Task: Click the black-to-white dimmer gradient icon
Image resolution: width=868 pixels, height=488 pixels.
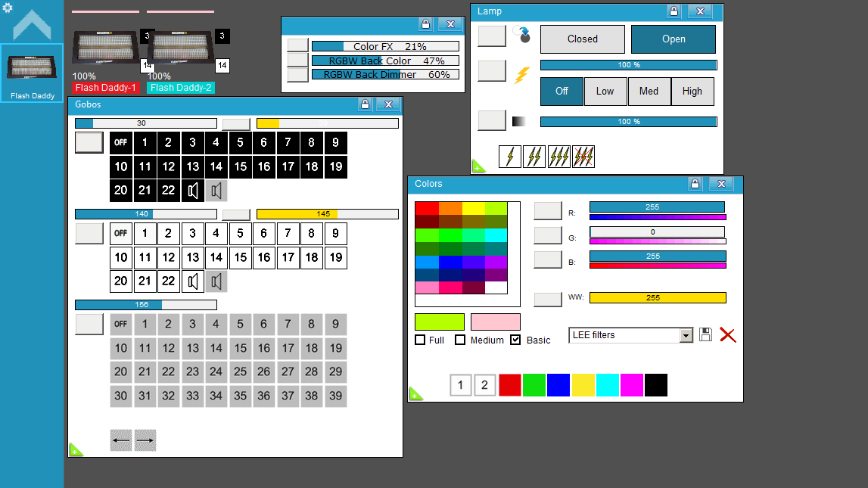Action: [518, 121]
